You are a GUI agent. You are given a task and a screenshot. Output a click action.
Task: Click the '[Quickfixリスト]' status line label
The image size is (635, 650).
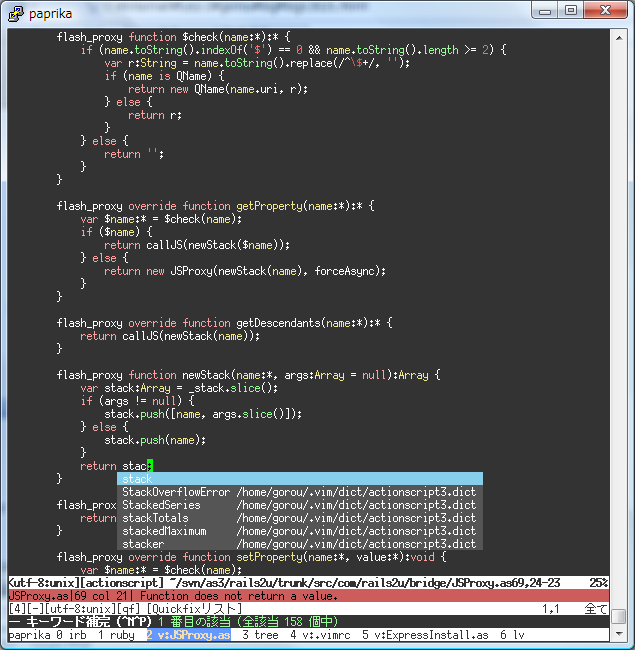point(194,609)
